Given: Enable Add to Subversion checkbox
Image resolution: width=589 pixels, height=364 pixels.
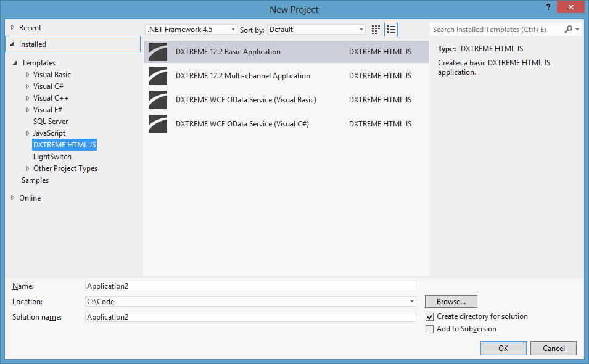Looking at the screenshot, I should [429, 329].
